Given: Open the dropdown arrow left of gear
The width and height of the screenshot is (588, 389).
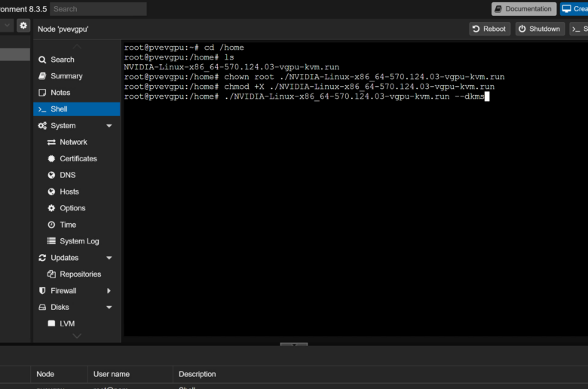Looking at the screenshot, I should tap(7, 26).
